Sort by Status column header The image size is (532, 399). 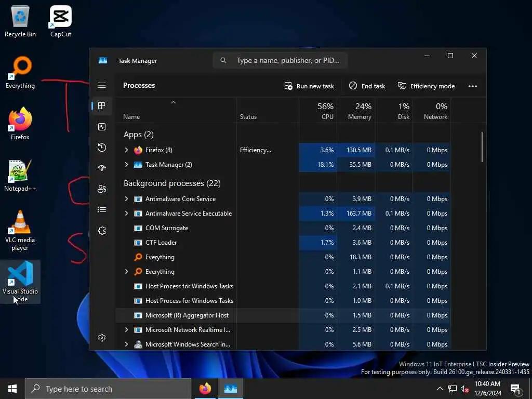pyautogui.click(x=268, y=111)
